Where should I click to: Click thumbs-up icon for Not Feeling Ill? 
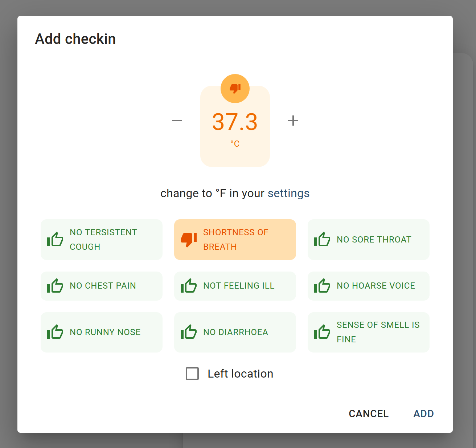(189, 286)
